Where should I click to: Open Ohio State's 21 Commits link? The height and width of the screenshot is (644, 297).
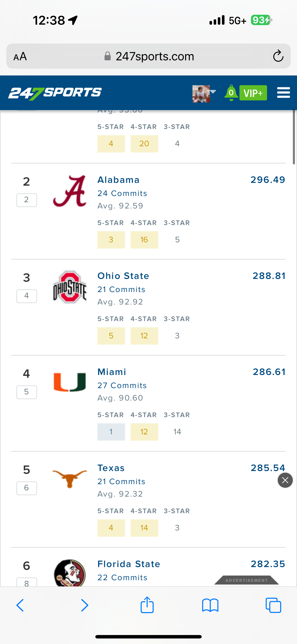pyautogui.click(x=121, y=290)
